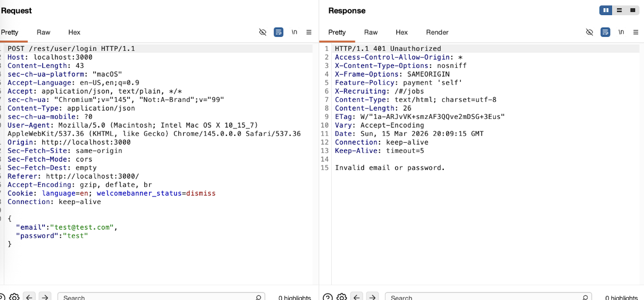
Task: Toggle word wrap icon in Response panel
Action: tap(606, 32)
